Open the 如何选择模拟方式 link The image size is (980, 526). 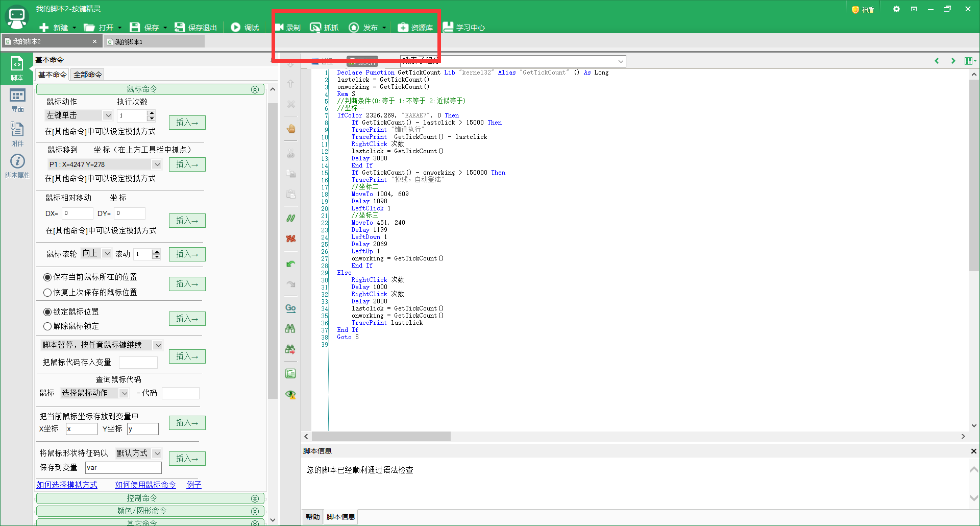click(x=67, y=485)
